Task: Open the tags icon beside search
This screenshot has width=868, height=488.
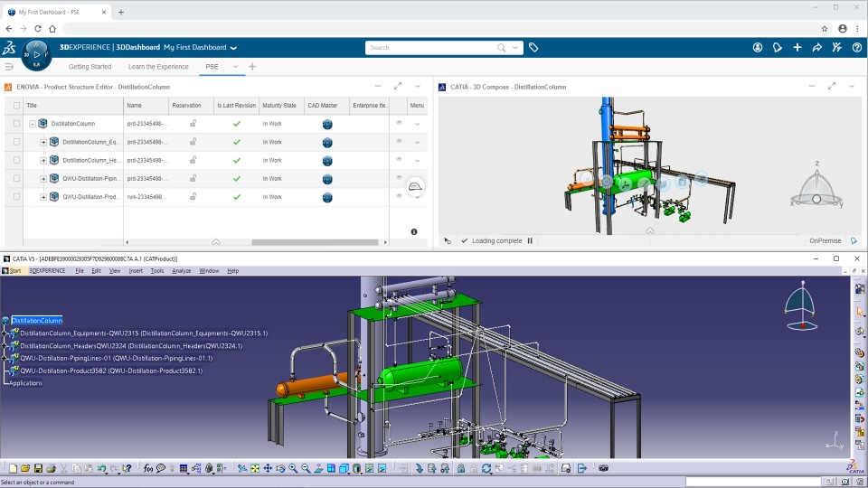Action: [533, 48]
